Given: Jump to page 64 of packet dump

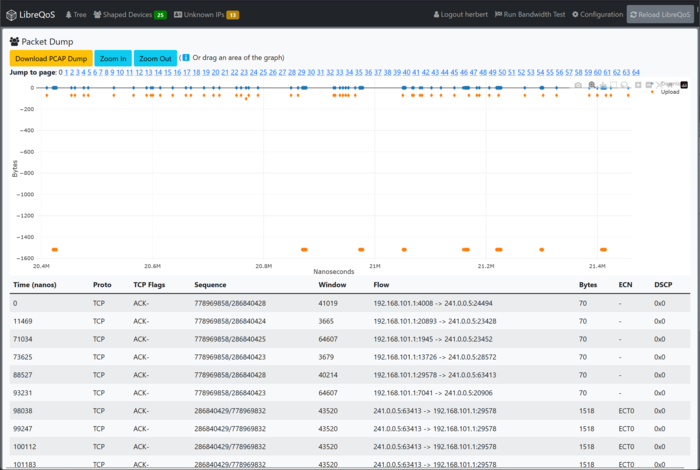Looking at the screenshot, I should click(635, 72).
